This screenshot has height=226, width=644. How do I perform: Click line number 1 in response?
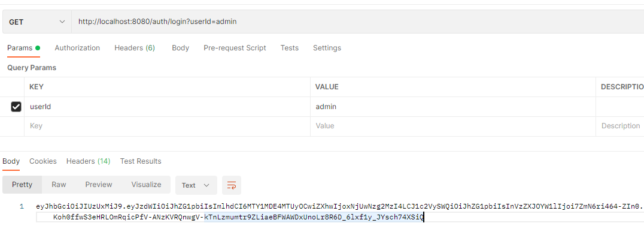[22, 207]
